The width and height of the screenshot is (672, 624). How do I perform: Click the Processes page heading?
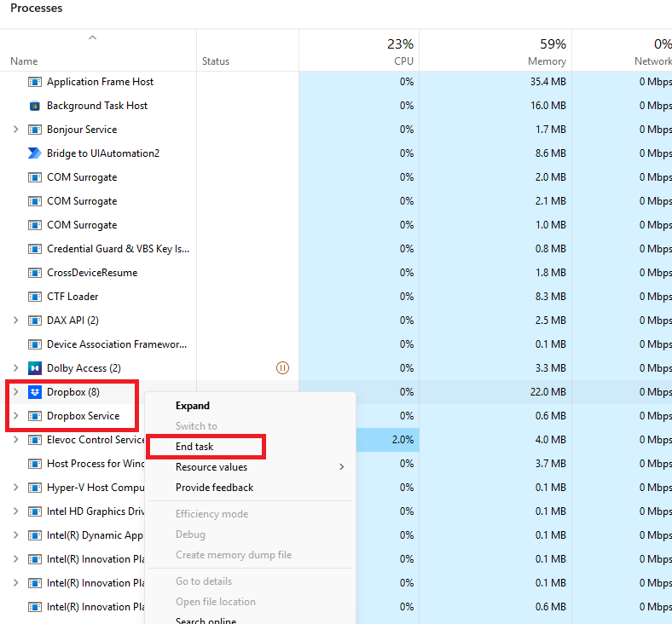click(x=37, y=9)
